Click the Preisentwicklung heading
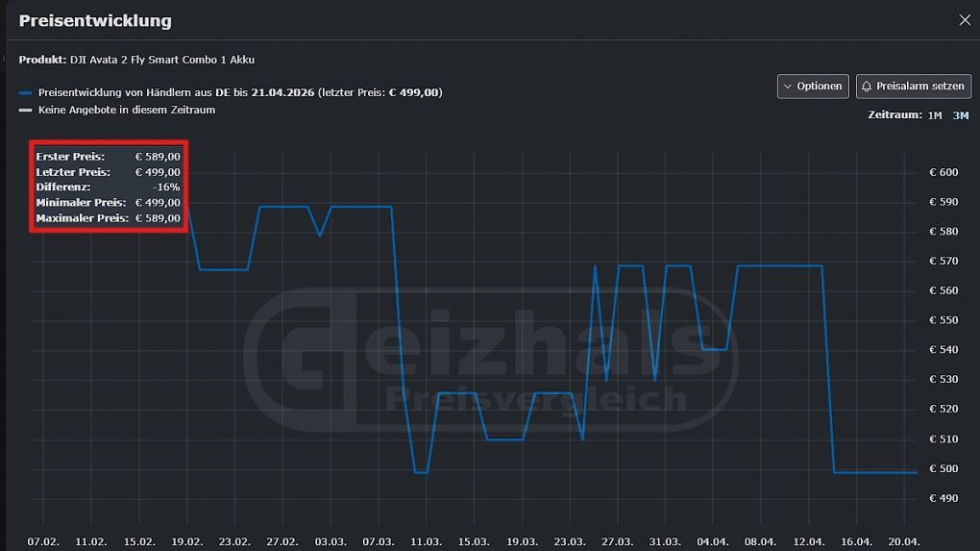This screenshot has height=551, width=980. pyautogui.click(x=95, y=20)
